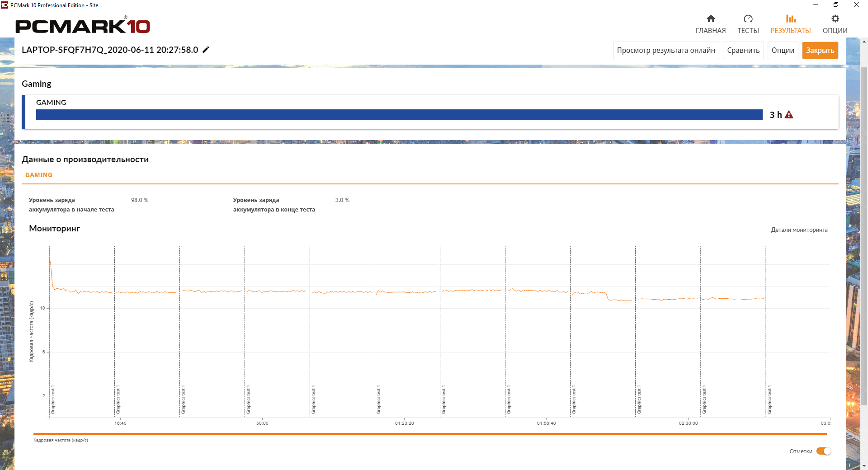Click the Сравнить button

(743, 50)
